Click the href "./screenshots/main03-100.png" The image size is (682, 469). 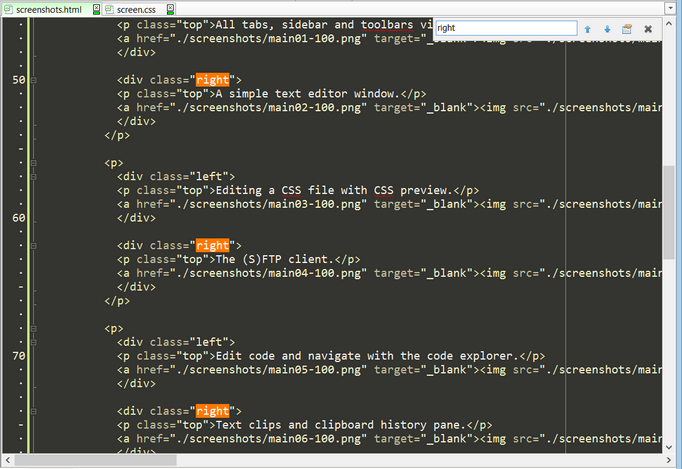point(268,204)
